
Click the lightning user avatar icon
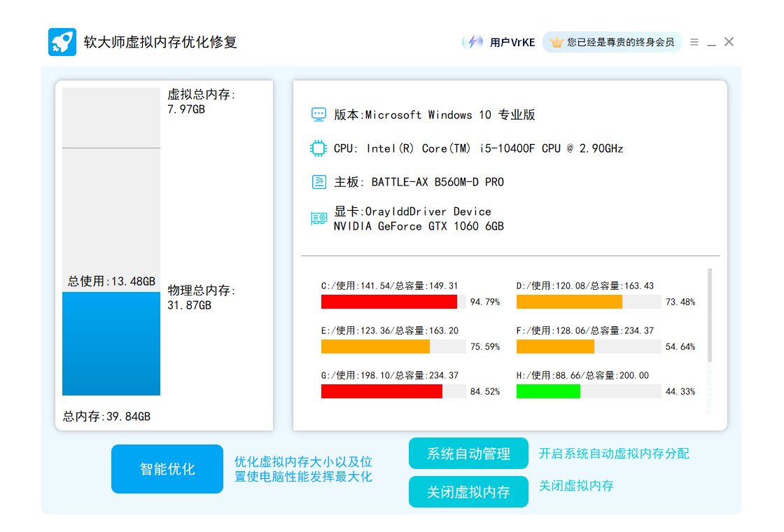(x=473, y=42)
